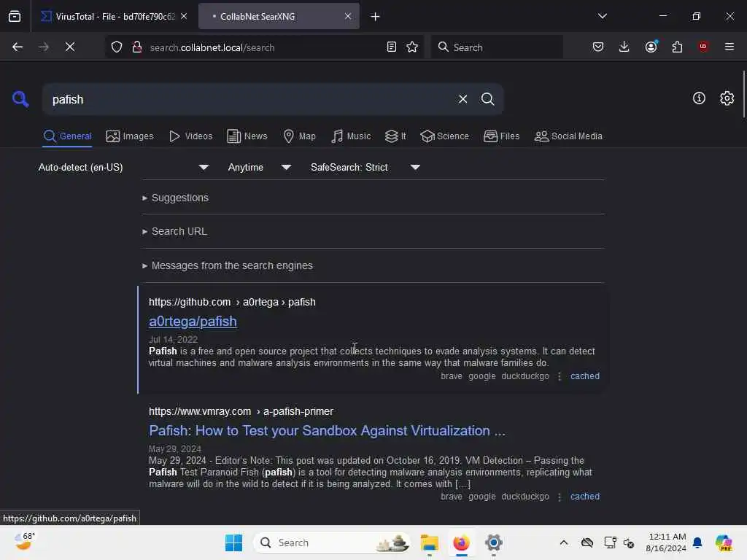Screen dimensions: 747x560
Task: Click the SearXNG magnifier logo
Action: click(20, 99)
